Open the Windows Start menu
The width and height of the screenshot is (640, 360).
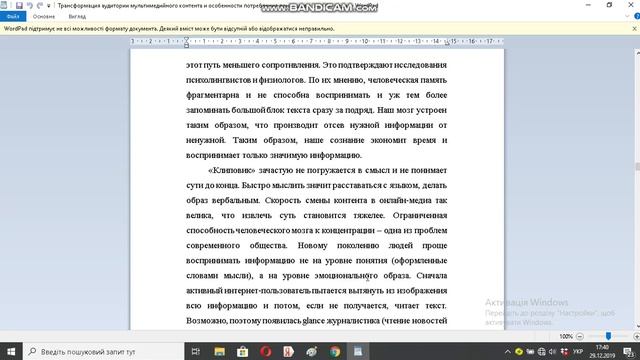(11, 351)
